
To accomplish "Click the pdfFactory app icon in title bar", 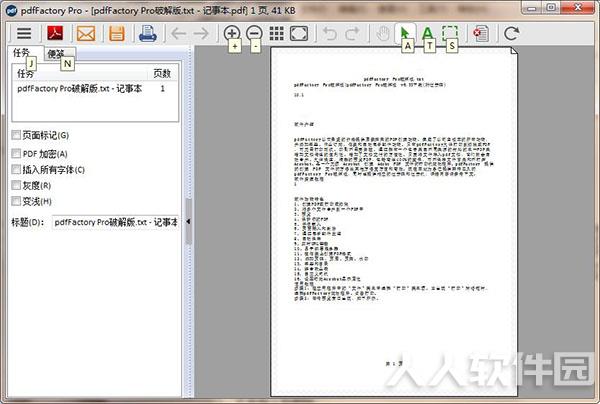I will click(x=11, y=11).
